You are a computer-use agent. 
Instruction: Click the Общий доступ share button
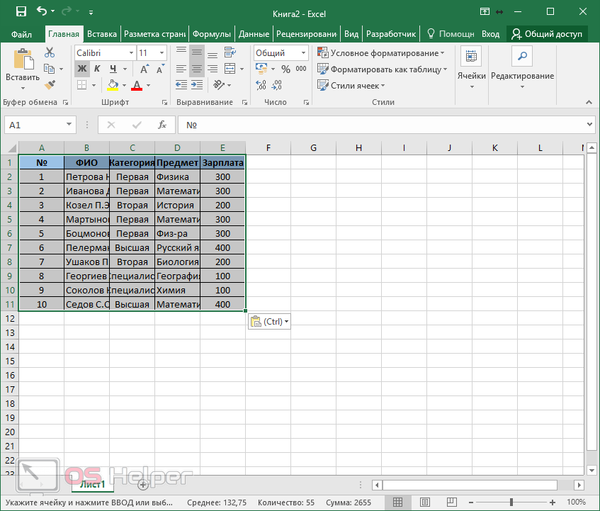547,34
